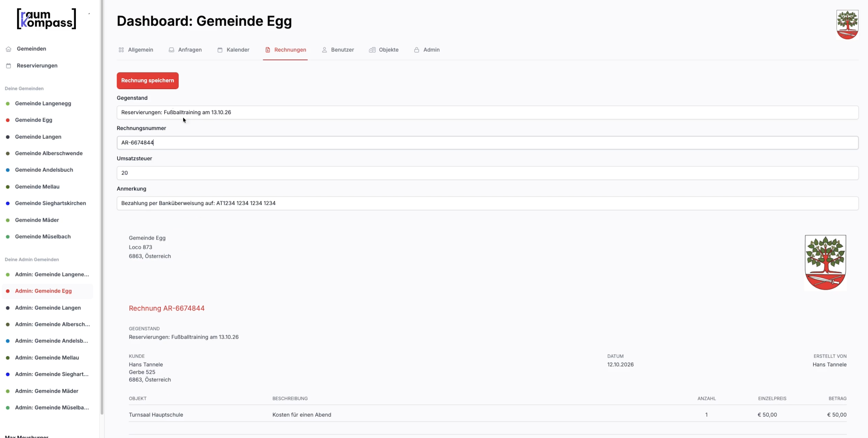Click the Umsatzsteuer input field
Screen dimensions: 868x438
[x=488, y=173]
